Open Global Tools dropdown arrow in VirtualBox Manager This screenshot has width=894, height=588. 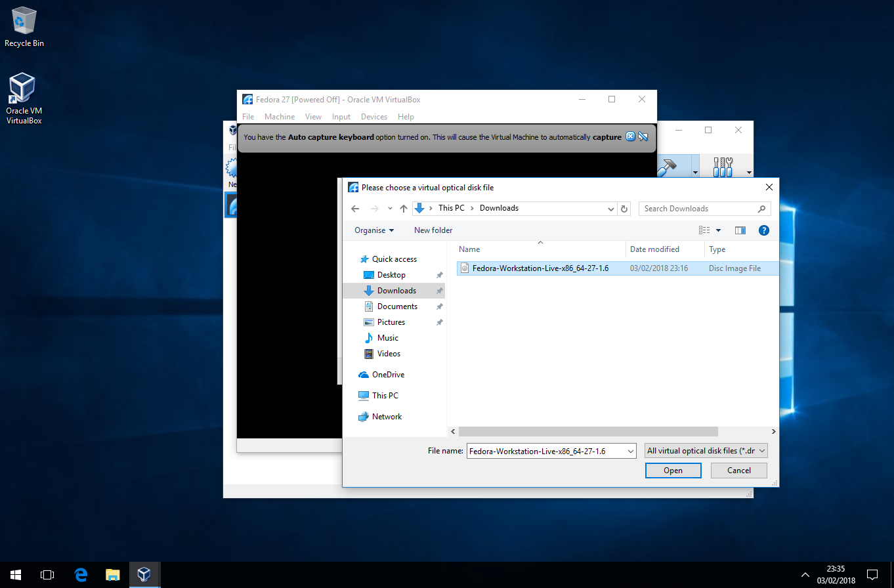point(749,173)
